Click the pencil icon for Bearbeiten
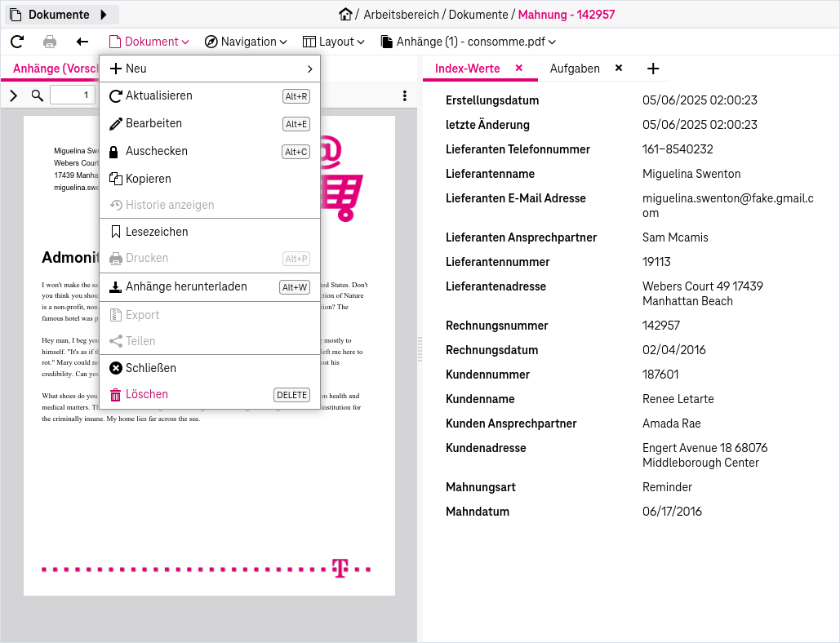Viewport: 840px width, 643px height. tap(116, 124)
